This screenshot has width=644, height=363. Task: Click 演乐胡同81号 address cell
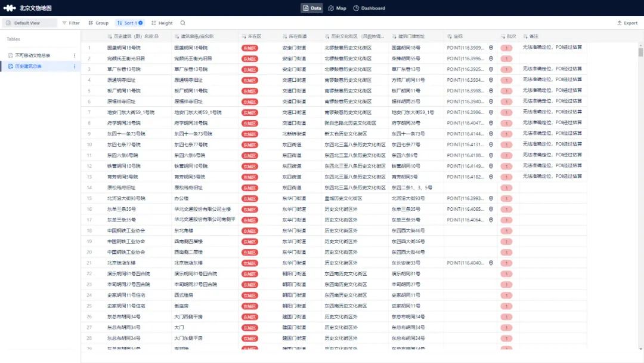click(x=405, y=273)
